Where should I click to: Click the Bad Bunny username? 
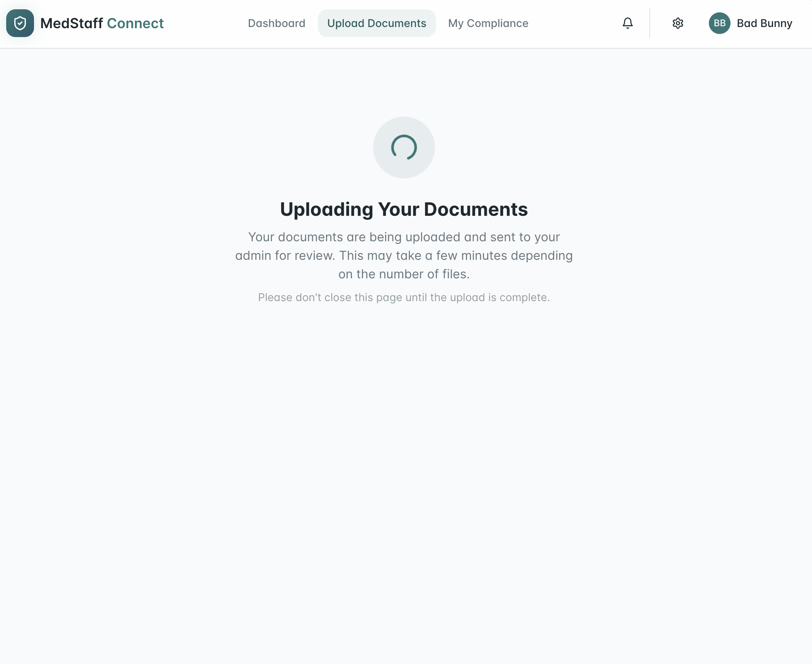[764, 23]
